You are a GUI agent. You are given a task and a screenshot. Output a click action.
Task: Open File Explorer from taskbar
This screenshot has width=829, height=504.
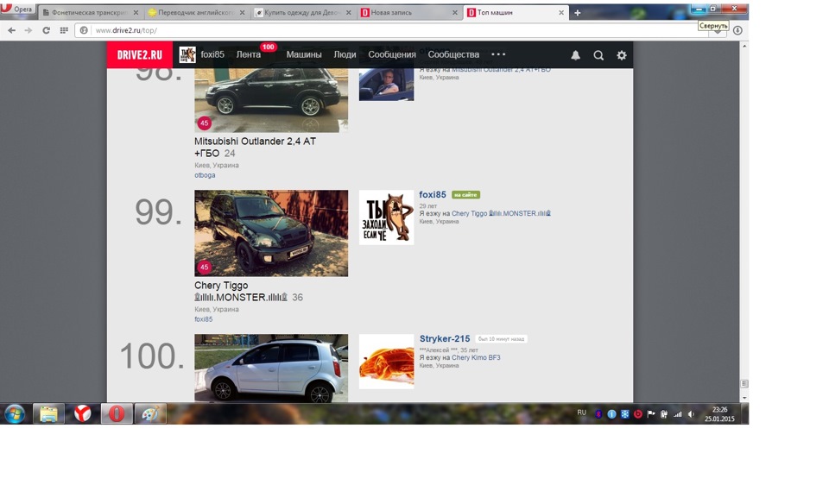coord(48,414)
